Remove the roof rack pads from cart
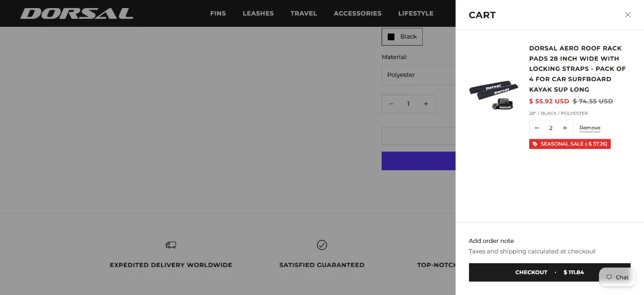Viewport: 644px width, 295px height. point(590,128)
